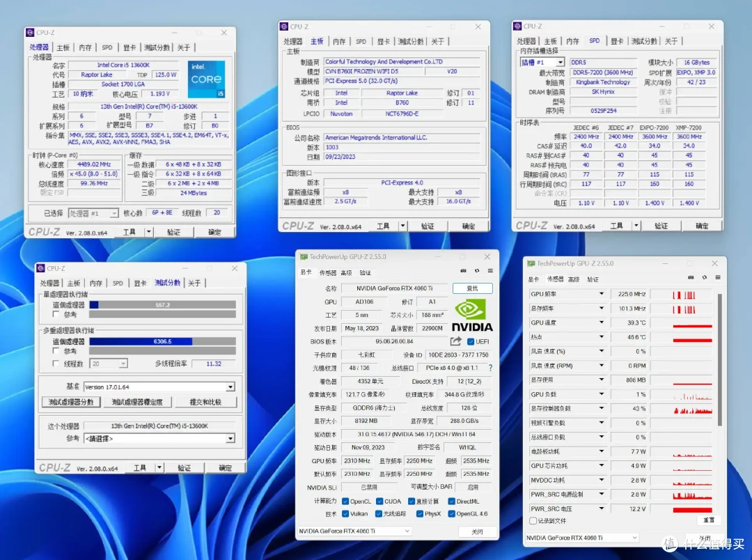Click the refresh icon in the GPU-Z sensors window
The width and height of the screenshot is (752, 560).
(x=705, y=277)
